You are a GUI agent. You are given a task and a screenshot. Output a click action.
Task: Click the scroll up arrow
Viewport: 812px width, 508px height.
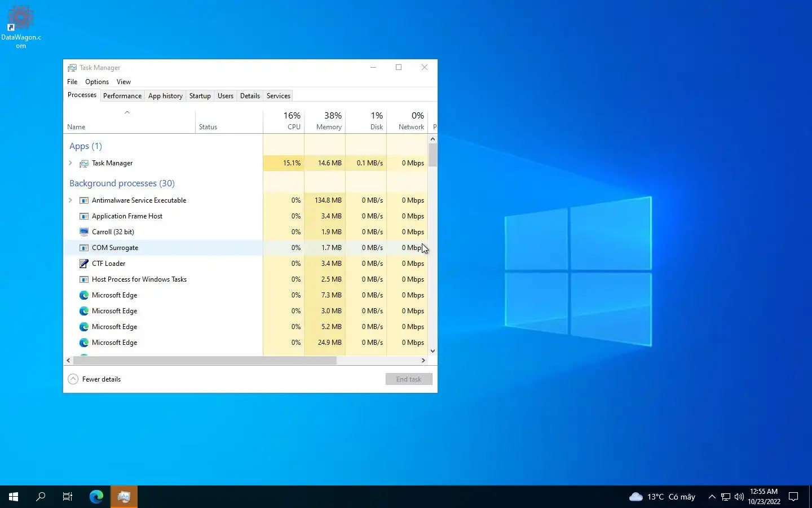coord(433,139)
